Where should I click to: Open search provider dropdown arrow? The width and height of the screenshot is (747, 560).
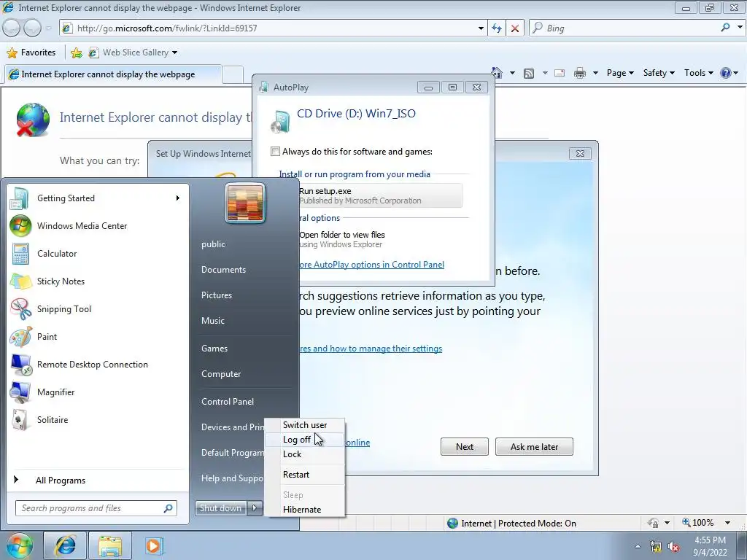point(740,28)
